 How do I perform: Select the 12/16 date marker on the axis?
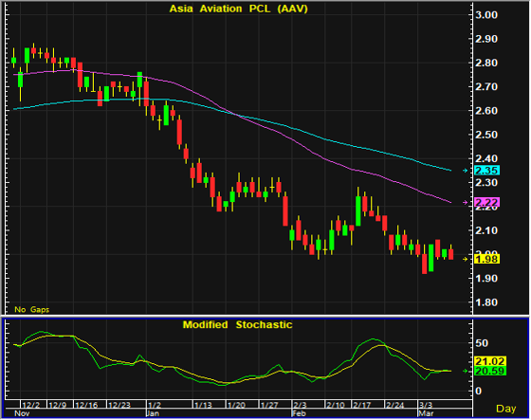pos(86,405)
